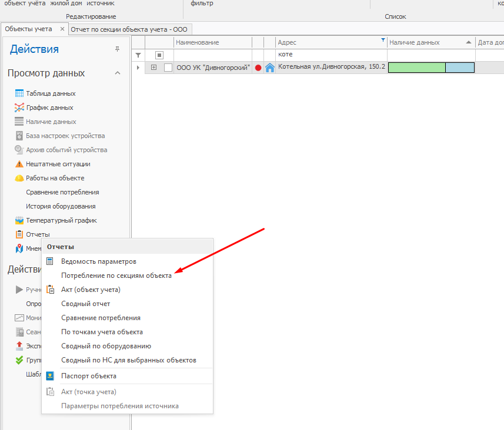Expand the ООО УК Дивногорский row

154,68
